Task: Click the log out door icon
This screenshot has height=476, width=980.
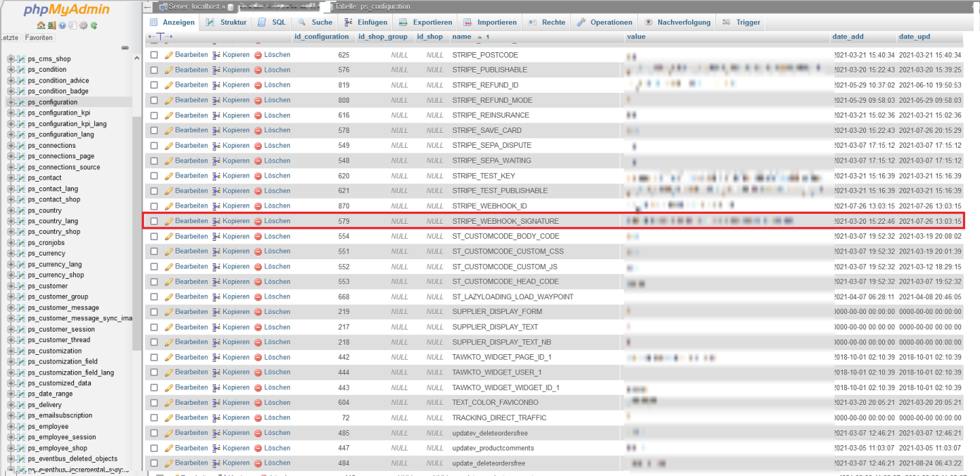Action: coord(51,25)
